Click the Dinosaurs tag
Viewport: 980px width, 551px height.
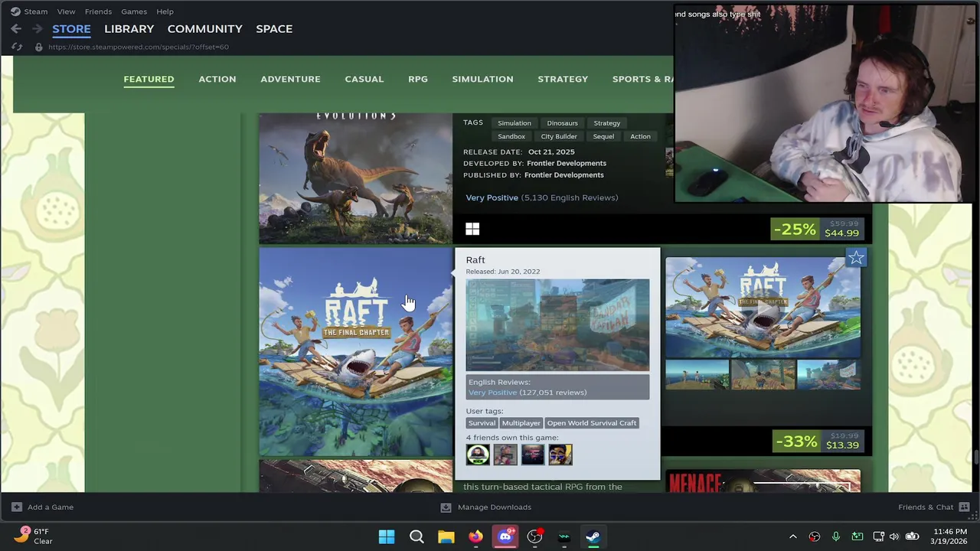(x=562, y=122)
